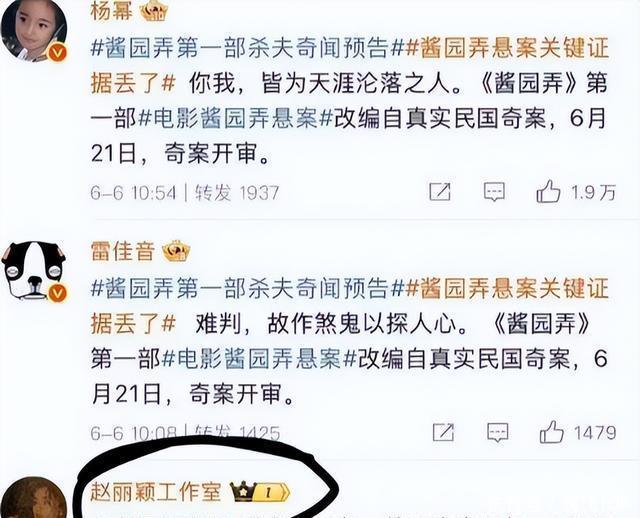Click share icon on Lei Jiayin's post
Viewport: 640px width, 518px height.
click(x=443, y=432)
